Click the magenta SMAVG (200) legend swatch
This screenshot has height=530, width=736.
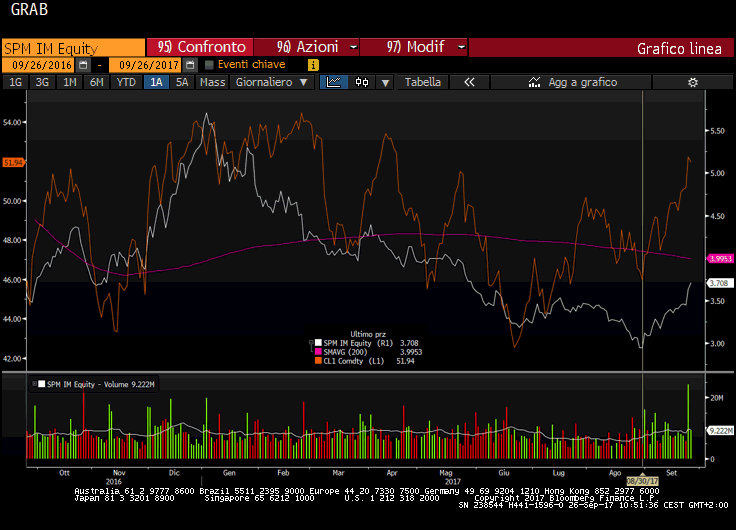(318, 352)
